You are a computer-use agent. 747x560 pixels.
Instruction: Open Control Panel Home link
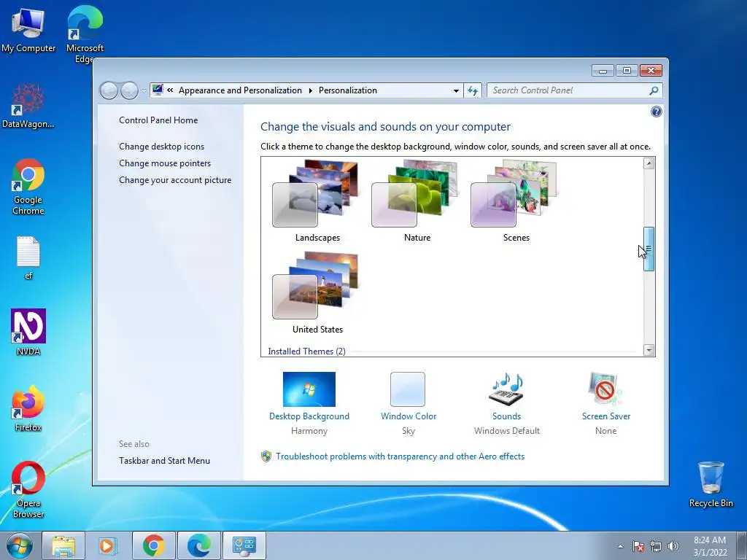click(158, 120)
